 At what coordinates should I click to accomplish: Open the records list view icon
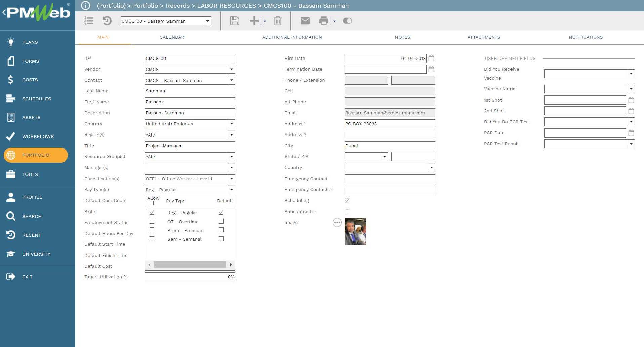[89, 21]
